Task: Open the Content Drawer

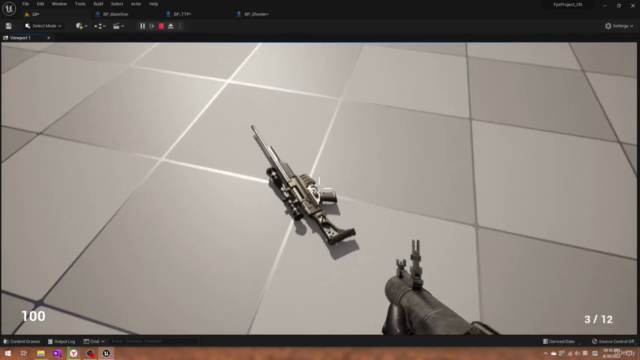Action: 22,341
